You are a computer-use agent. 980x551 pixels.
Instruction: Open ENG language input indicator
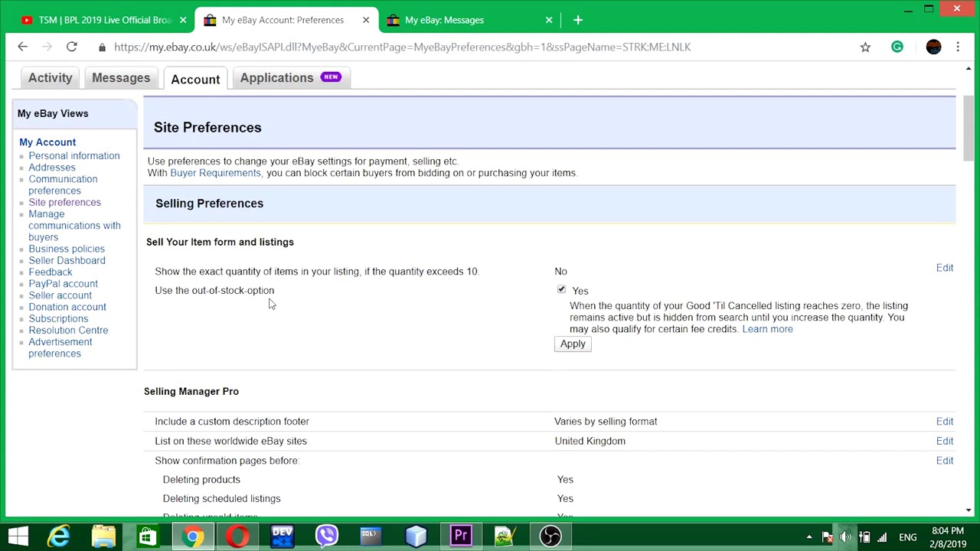pos(908,537)
